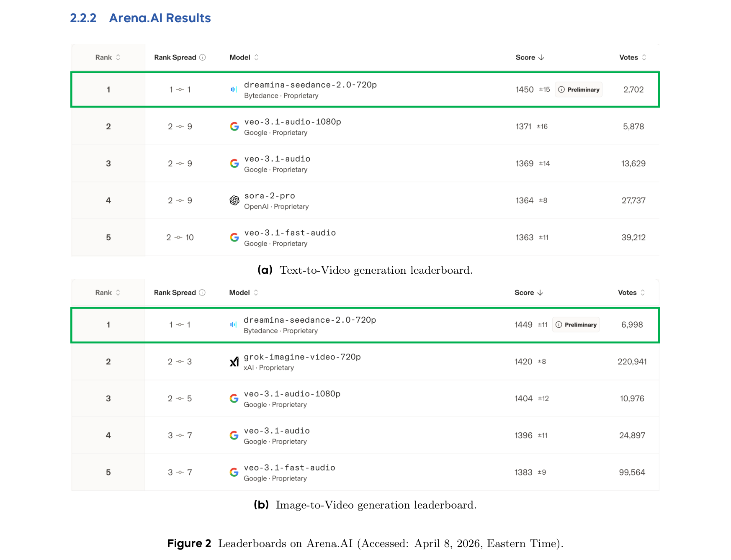Select sora-2-pro model name

[x=270, y=196]
